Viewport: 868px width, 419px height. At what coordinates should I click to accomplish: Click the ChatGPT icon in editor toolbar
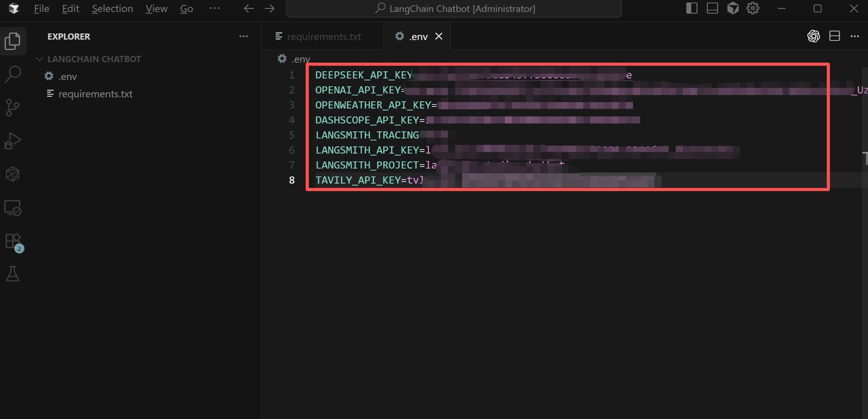point(813,36)
